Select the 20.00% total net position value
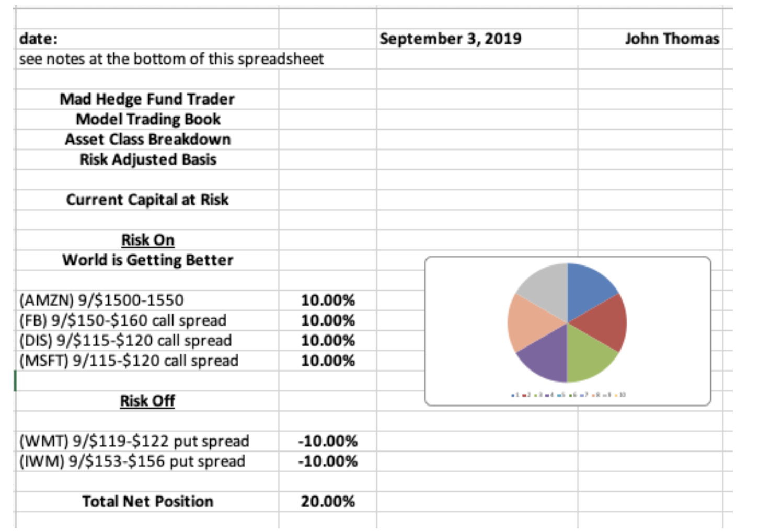The width and height of the screenshot is (759, 532). coord(328,502)
